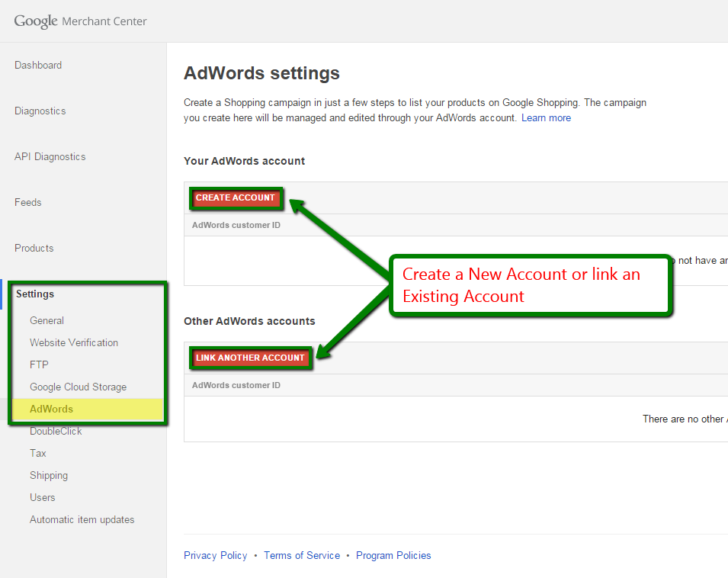Click the 'Other AdWords accounts' heading
728x578 pixels.
249,321
